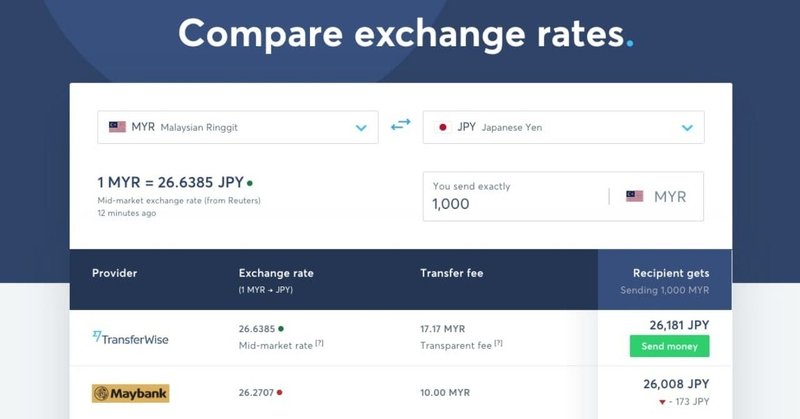Click the TransferWise logo

click(130, 338)
